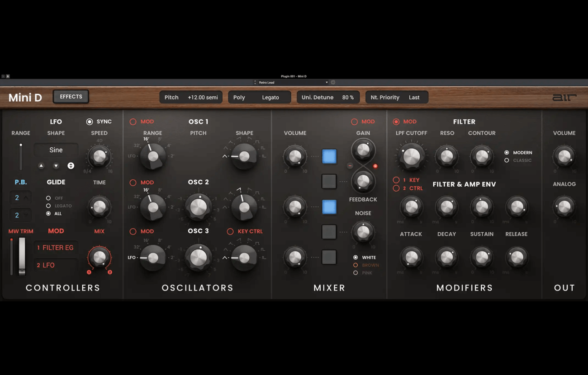This screenshot has width=588, height=375.
Task: Toggle the OSC 3 mixer switch
Action: pyautogui.click(x=329, y=257)
